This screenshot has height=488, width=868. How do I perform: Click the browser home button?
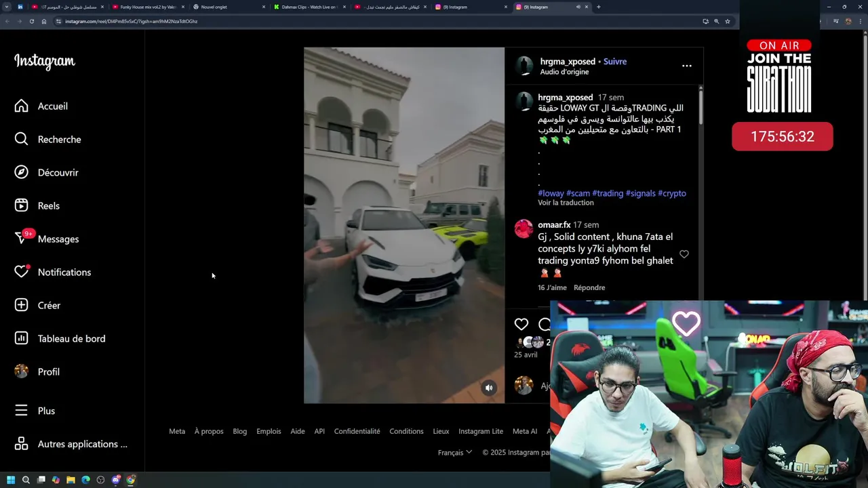point(44,21)
